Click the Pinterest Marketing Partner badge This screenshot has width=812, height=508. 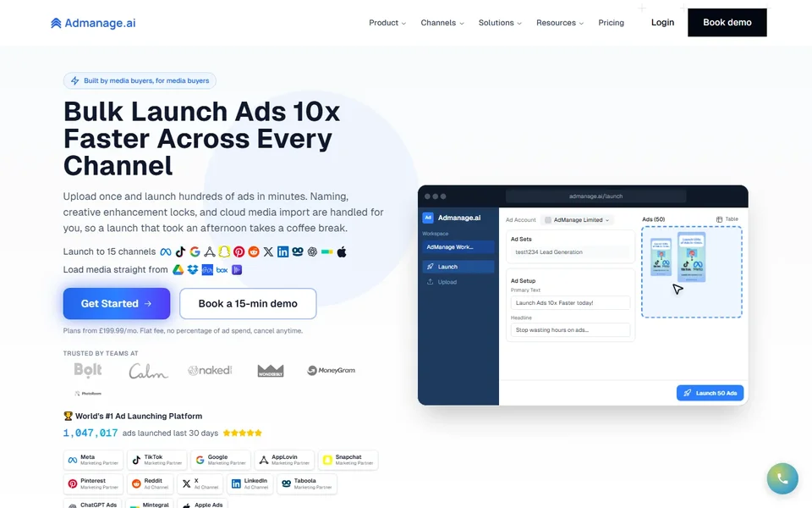click(x=93, y=483)
